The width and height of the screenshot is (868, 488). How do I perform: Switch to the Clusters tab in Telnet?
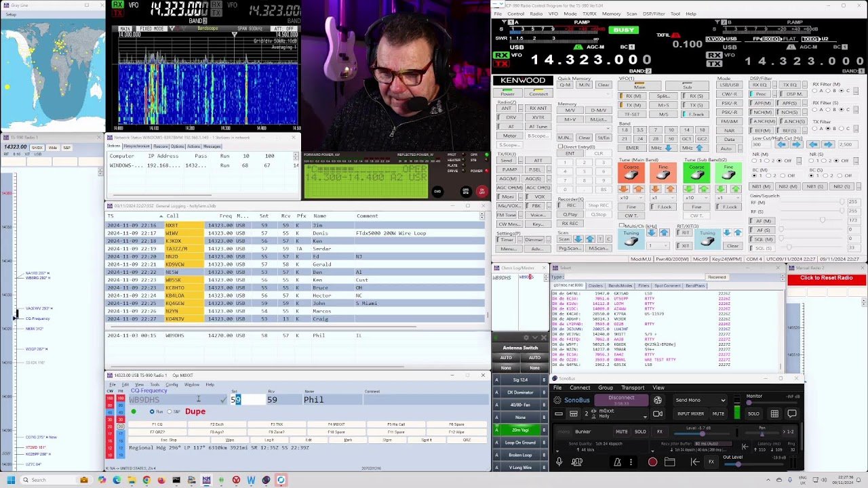[595, 285]
